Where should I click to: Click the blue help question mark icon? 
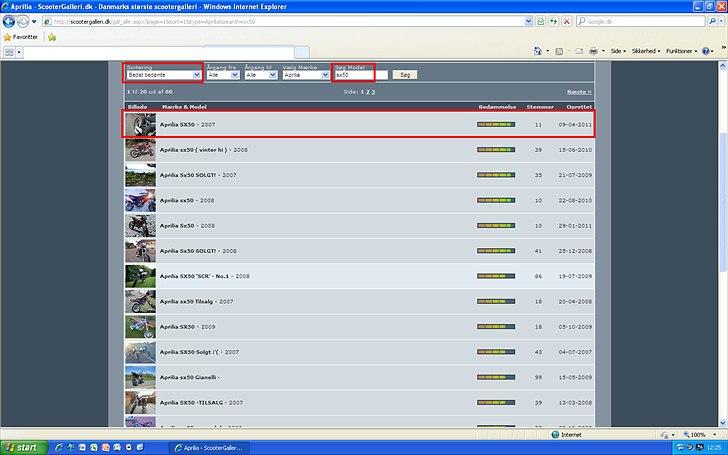coord(706,52)
